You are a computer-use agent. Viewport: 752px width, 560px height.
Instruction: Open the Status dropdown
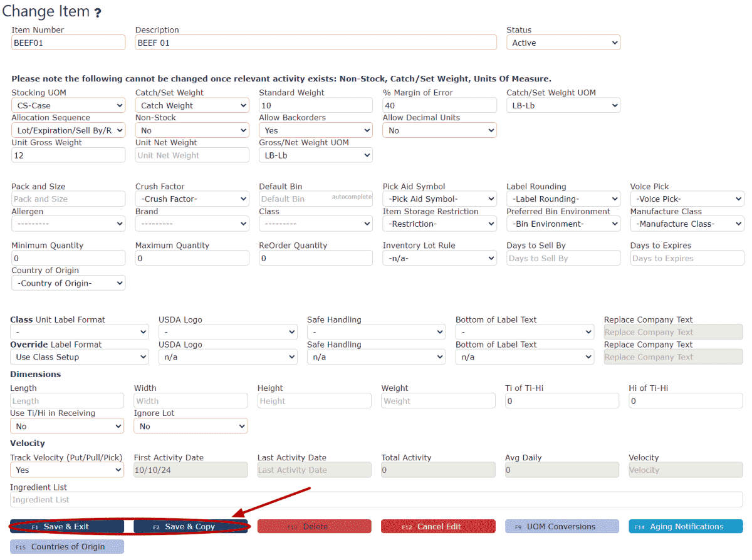click(563, 43)
